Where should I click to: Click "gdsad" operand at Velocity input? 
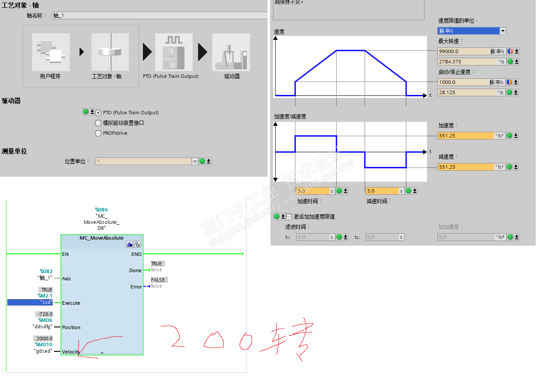43,351
